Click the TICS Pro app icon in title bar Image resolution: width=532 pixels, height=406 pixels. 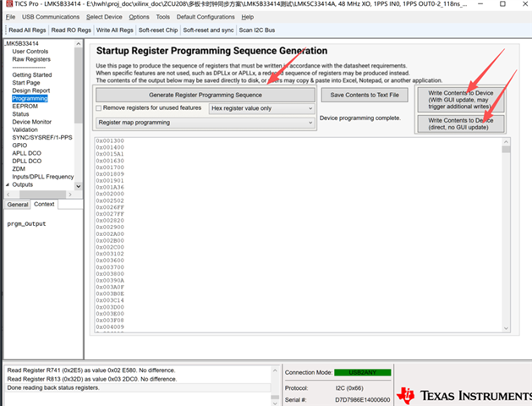point(9,4)
